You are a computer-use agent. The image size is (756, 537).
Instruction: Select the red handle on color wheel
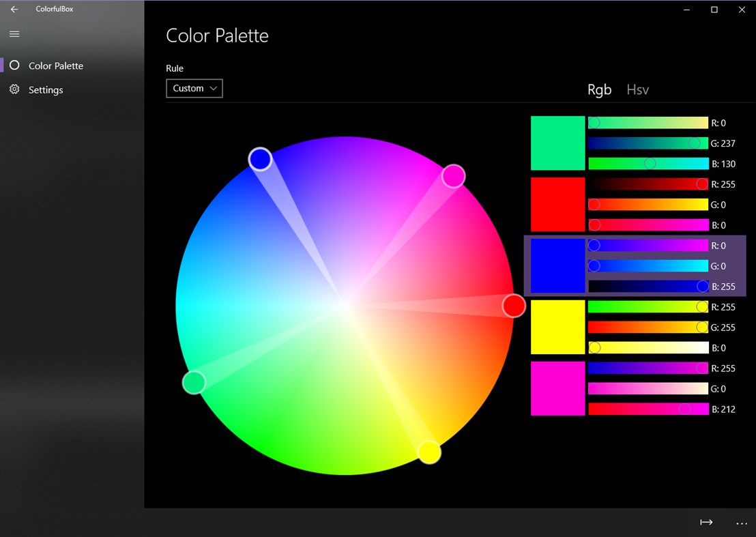pos(514,306)
